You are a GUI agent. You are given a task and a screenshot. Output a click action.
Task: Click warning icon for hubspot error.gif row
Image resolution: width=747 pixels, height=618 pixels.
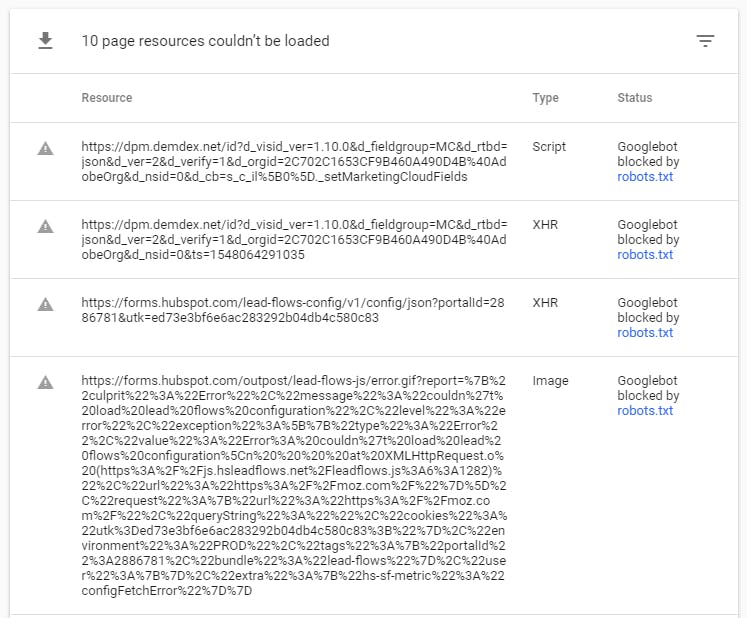[x=45, y=382]
